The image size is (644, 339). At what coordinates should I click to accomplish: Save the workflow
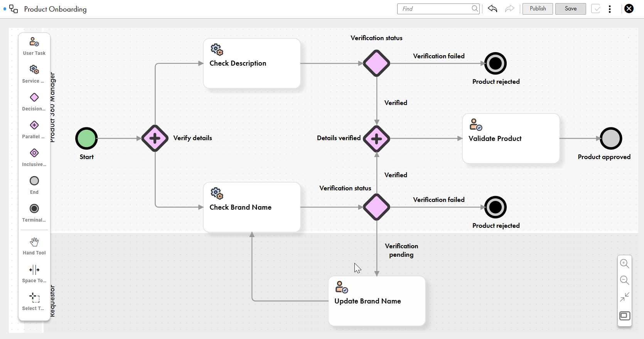(571, 8)
